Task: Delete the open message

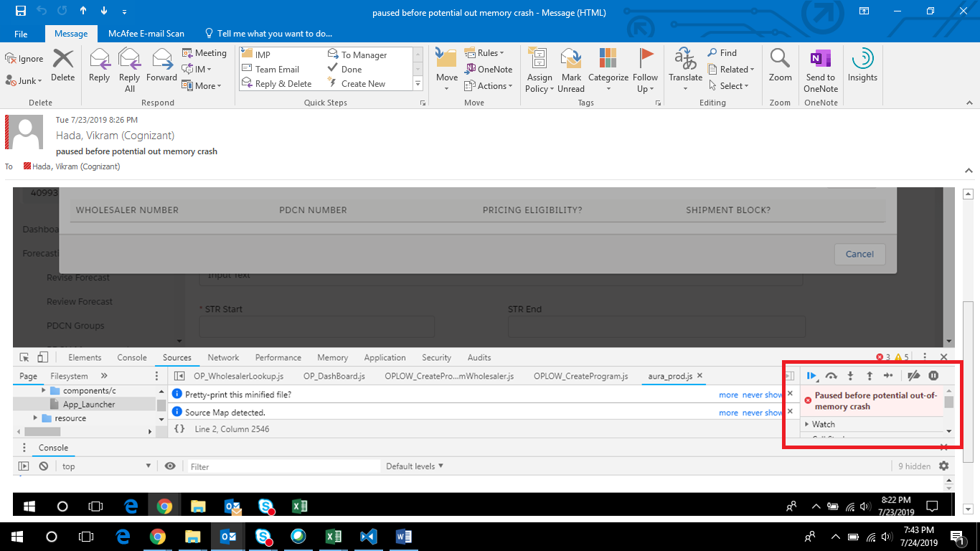Action: tap(63, 65)
